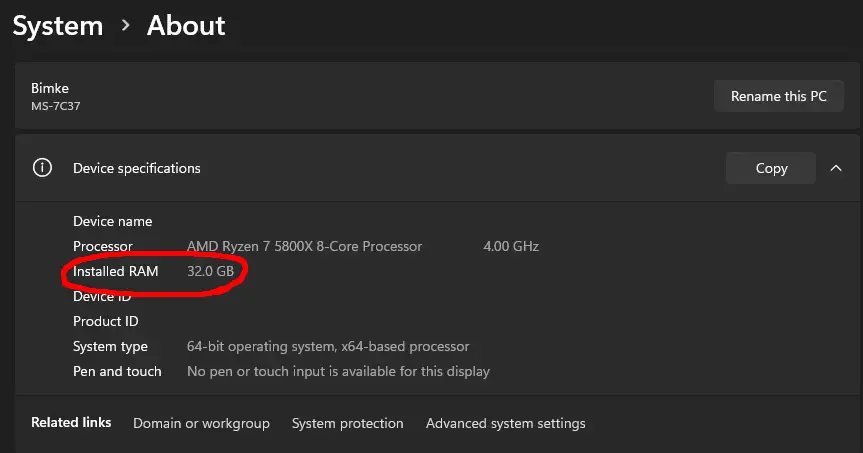
Task: Open Advanced system settings link
Action: click(x=505, y=423)
